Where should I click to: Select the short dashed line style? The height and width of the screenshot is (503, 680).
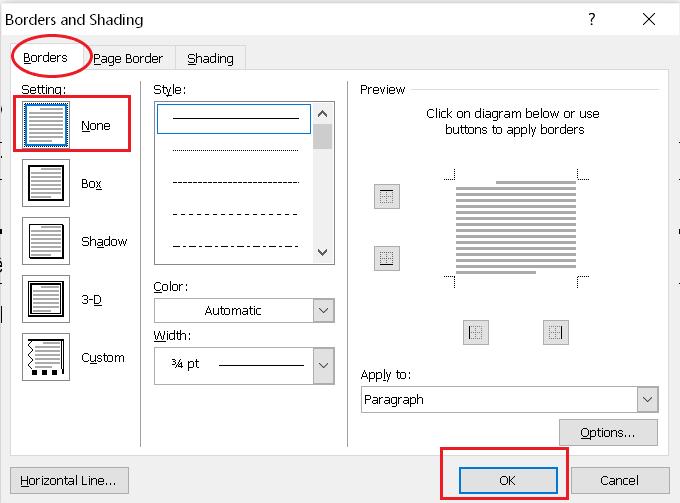(234, 182)
